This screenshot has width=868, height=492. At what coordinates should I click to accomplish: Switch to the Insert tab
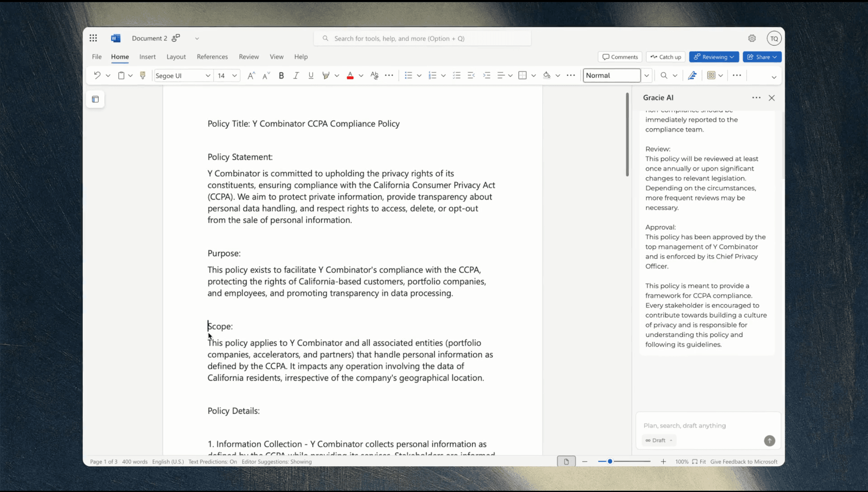[147, 57]
